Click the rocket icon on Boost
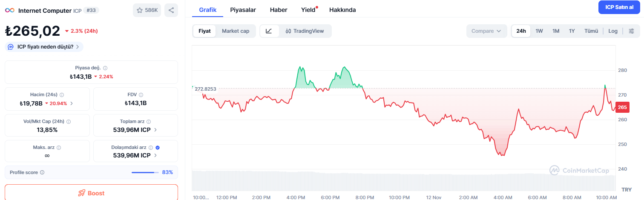644x200 pixels. tap(81, 193)
